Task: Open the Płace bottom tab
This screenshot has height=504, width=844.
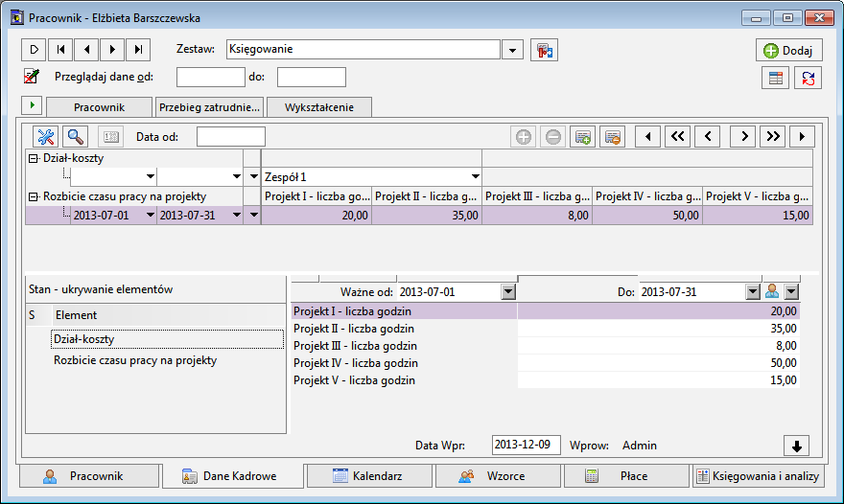Action: (625, 475)
